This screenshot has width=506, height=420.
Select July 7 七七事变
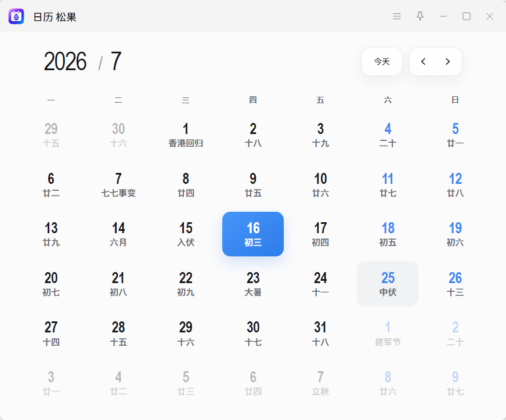pos(118,185)
